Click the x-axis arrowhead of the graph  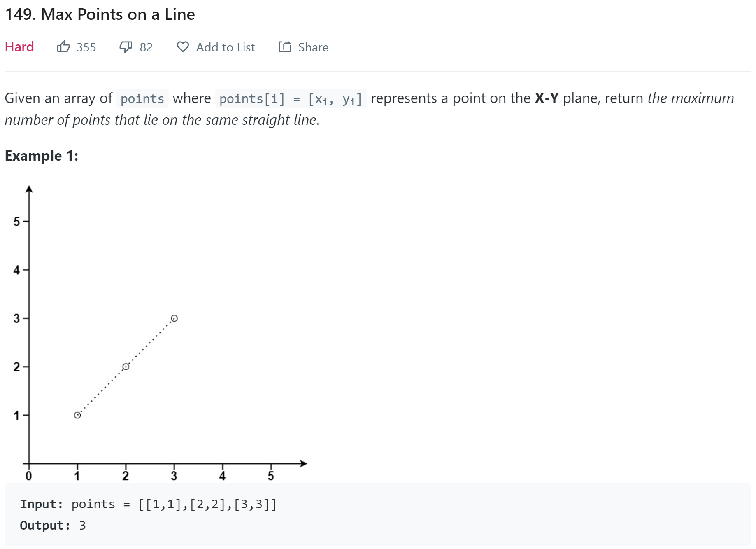point(303,463)
